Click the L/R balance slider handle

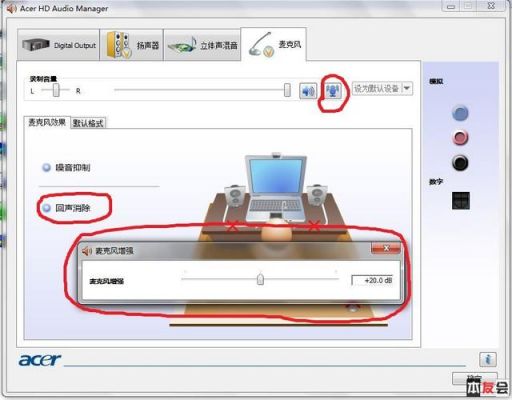pos(56,90)
